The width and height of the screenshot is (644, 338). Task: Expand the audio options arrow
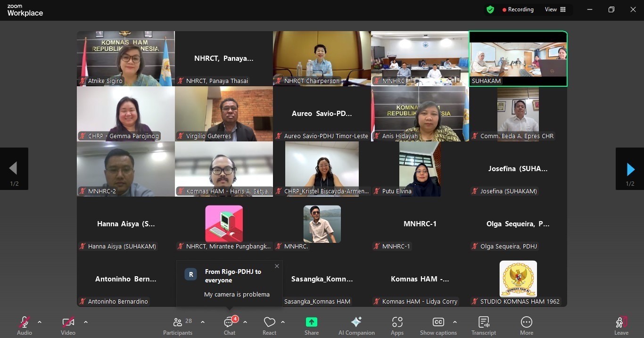pos(40,322)
